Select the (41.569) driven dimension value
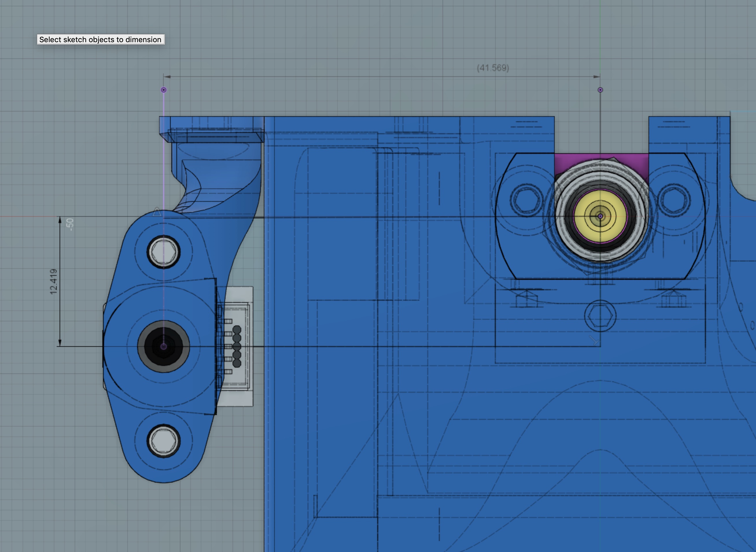Viewport: 756px width, 552px height. (493, 68)
